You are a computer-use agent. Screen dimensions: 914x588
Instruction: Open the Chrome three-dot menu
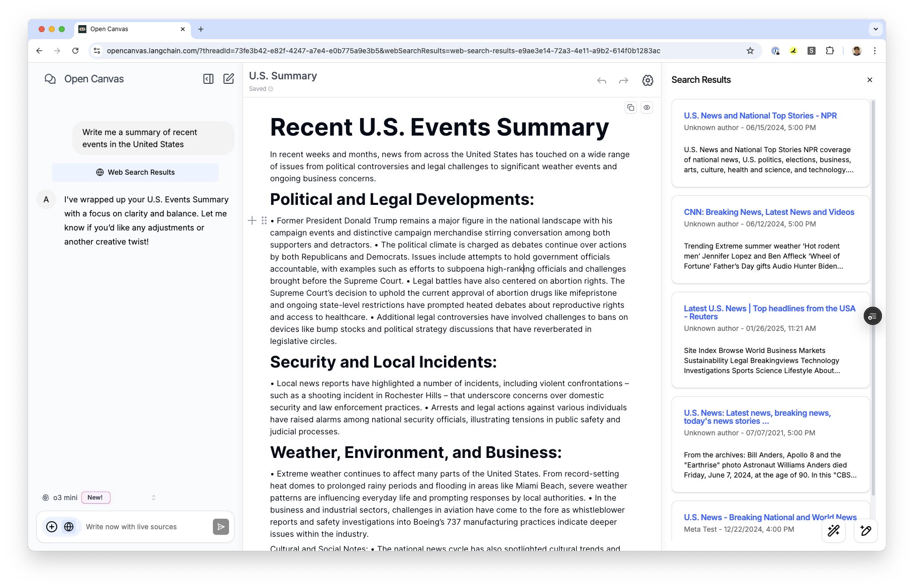(875, 51)
